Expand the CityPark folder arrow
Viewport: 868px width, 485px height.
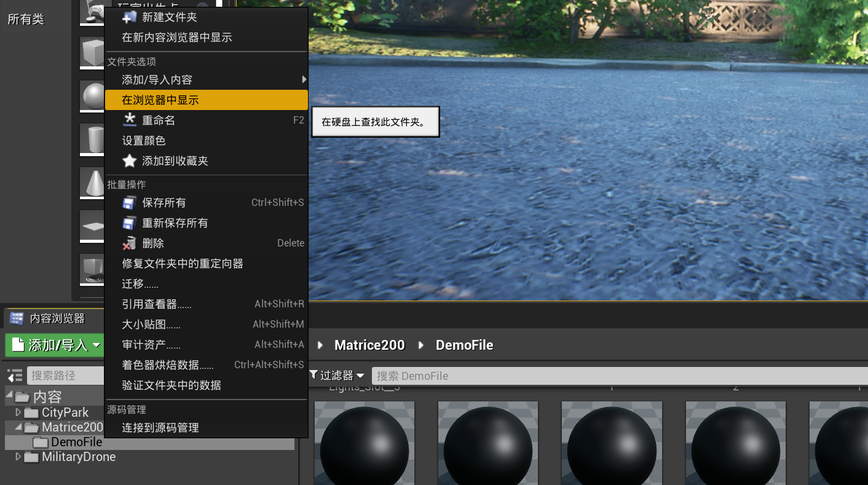tap(18, 412)
